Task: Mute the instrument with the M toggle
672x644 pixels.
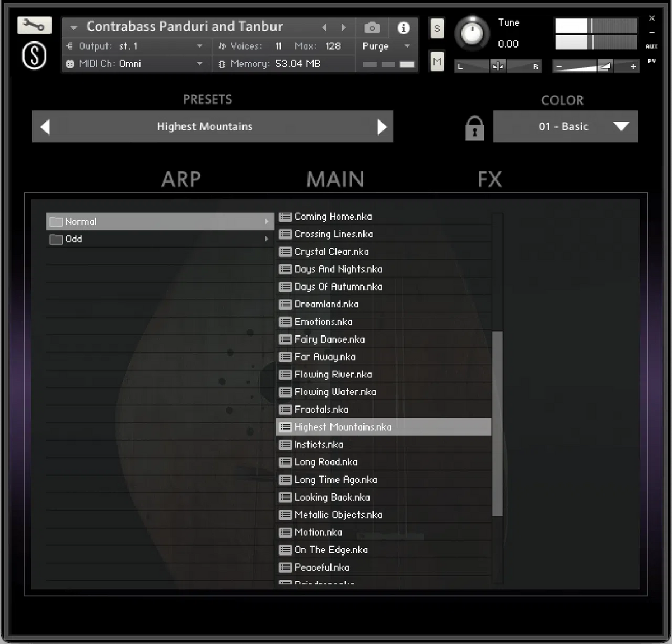Action: coord(437,61)
